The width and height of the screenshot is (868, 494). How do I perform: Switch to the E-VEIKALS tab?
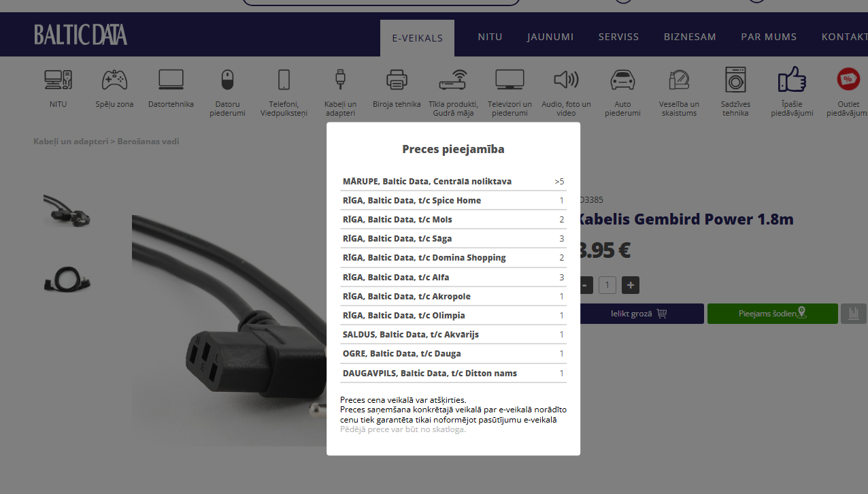[x=417, y=38]
